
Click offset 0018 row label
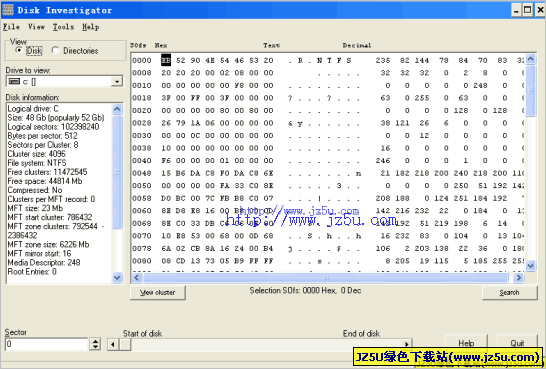pyautogui.click(x=142, y=98)
